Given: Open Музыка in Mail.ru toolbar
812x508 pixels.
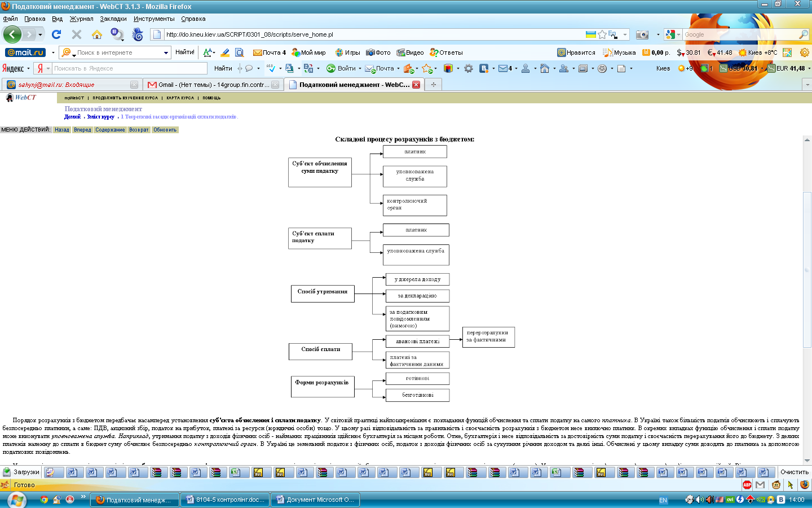Looking at the screenshot, I should point(619,52).
